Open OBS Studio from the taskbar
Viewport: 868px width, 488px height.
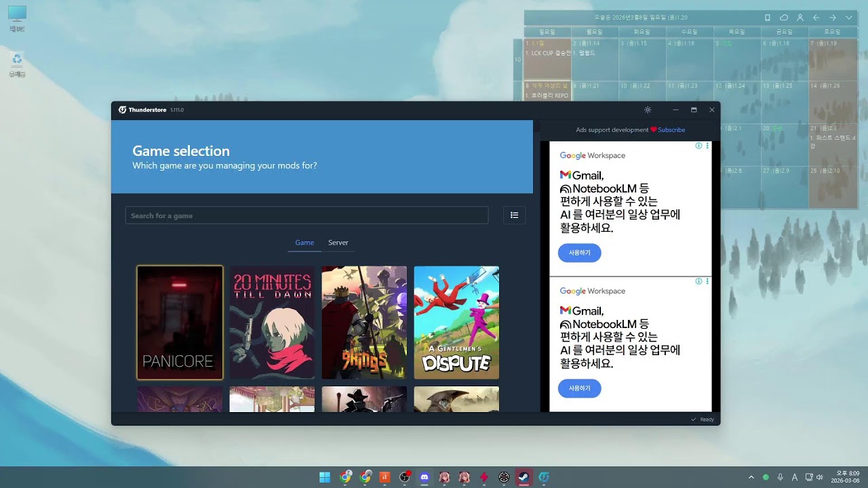[x=405, y=477]
